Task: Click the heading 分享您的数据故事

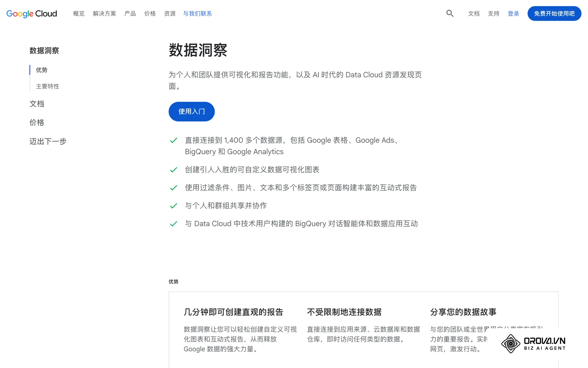Action: click(463, 312)
